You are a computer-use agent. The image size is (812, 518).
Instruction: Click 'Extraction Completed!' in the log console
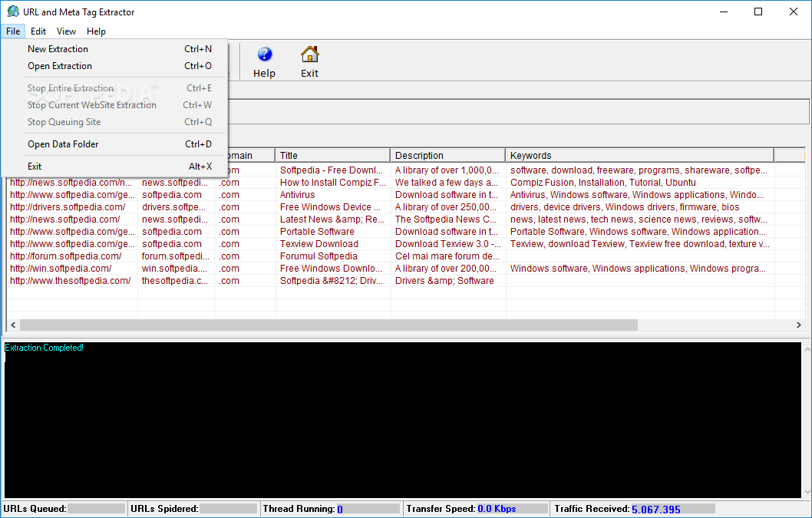(x=44, y=348)
